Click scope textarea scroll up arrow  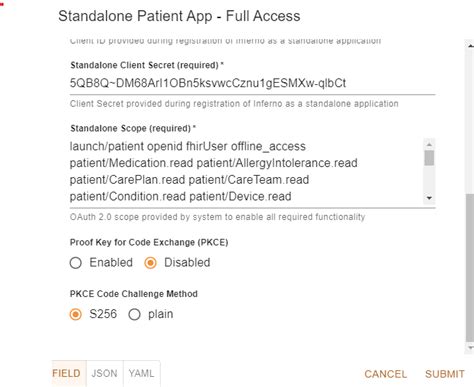[429, 144]
